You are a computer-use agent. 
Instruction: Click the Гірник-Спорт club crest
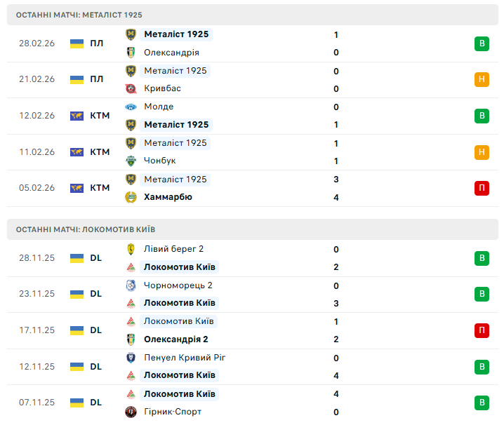(x=131, y=412)
